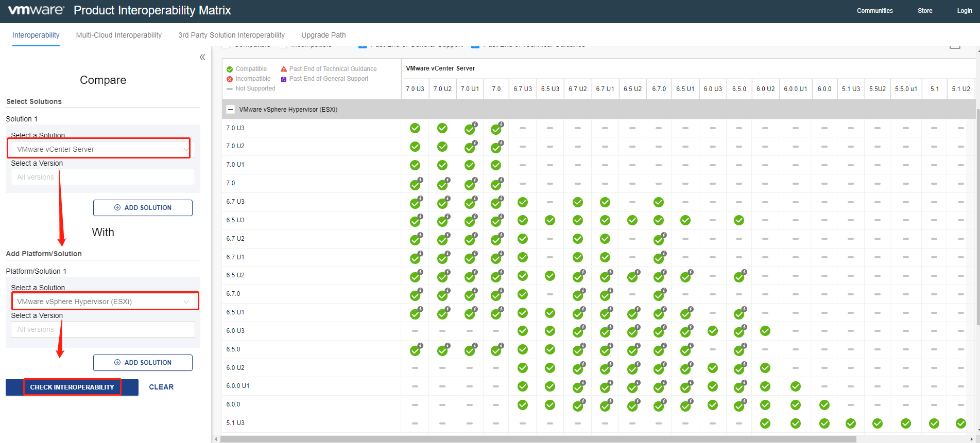Click the checkmark for ESXi 5.1 U3 under vCenter 5.1 U2
Viewport: 980px width, 443px height.
[x=960, y=423]
